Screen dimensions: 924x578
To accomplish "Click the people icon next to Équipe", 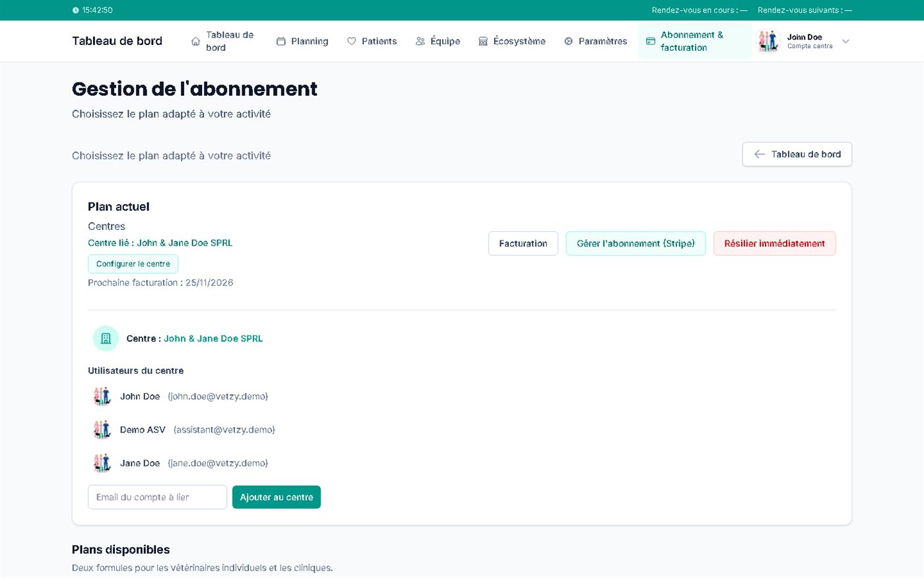I will tap(420, 41).
